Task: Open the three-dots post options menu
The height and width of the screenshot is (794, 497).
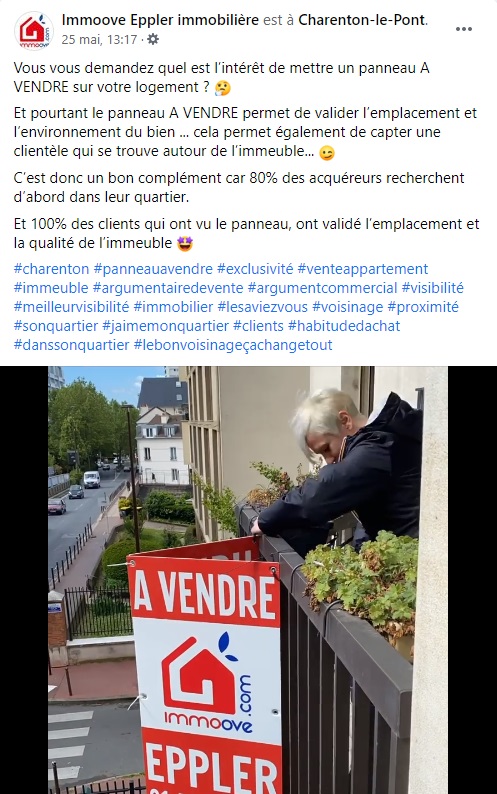Action: tap(464, 29)
